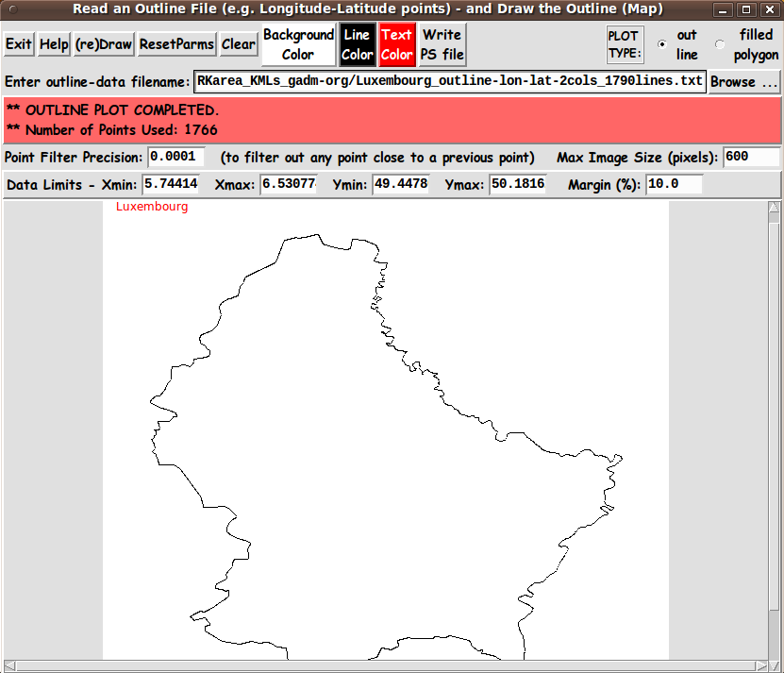
Task: Click the Exit button
Action: coord(19,44)
